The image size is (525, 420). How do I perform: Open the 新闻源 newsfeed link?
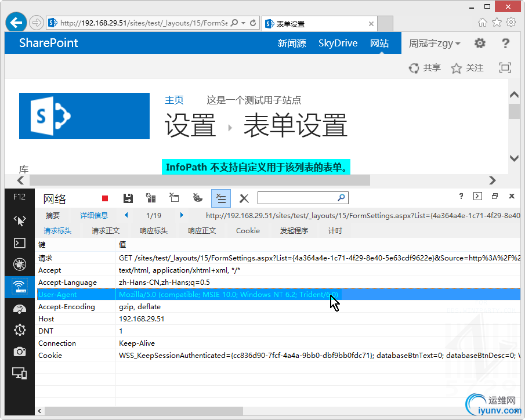pyautogui.click(x=292, y=43)
